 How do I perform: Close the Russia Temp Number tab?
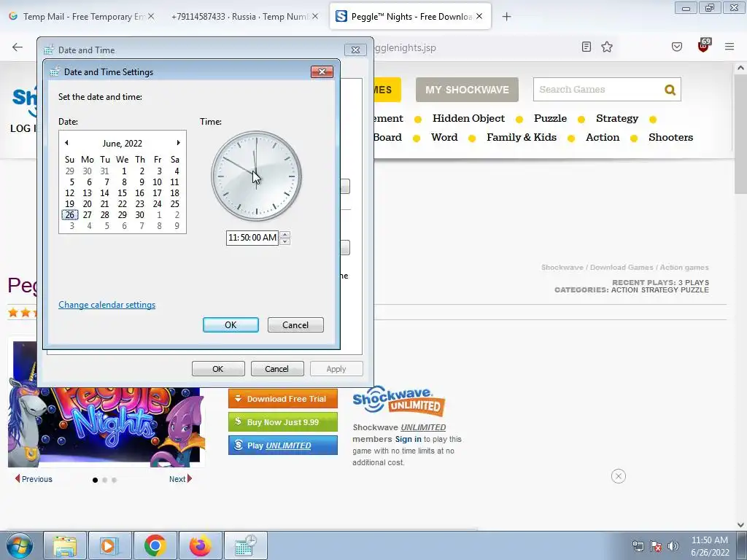[315, 16]
